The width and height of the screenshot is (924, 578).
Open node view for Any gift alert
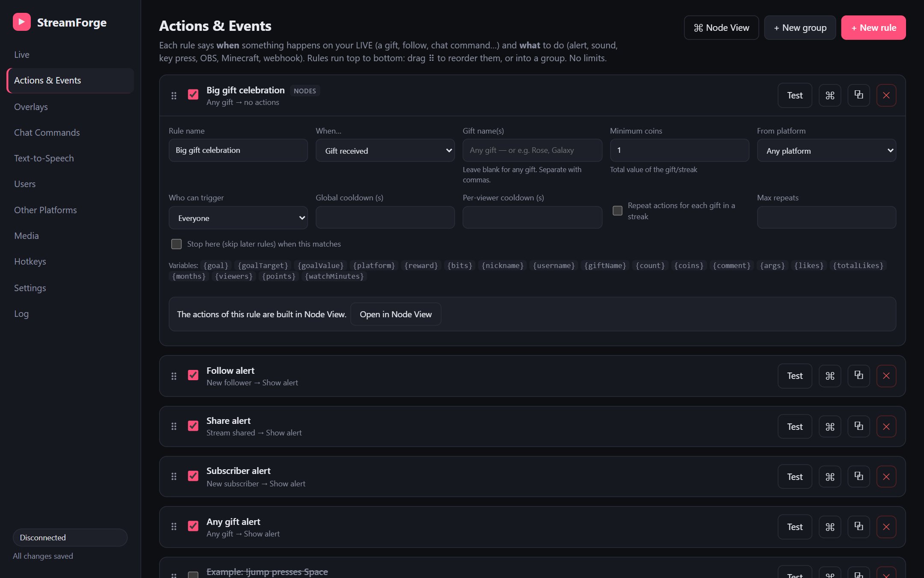[x=830, y=527]
